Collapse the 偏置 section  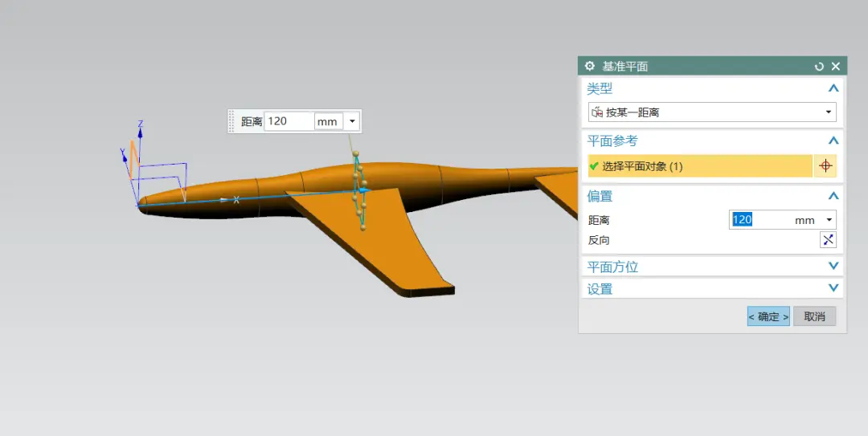833,196
